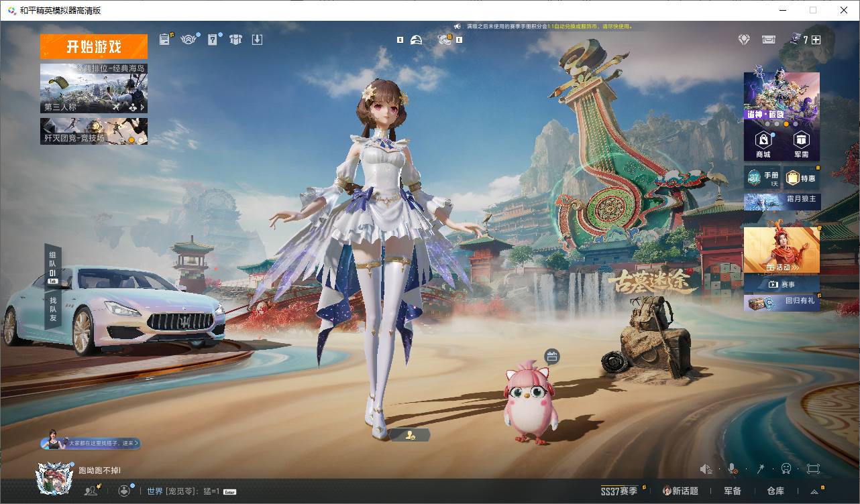Image resolution: width=860 pixels, height=504 pixels.
Task: Open the outfit shirt icon in top toolbar
Action: 235,40
